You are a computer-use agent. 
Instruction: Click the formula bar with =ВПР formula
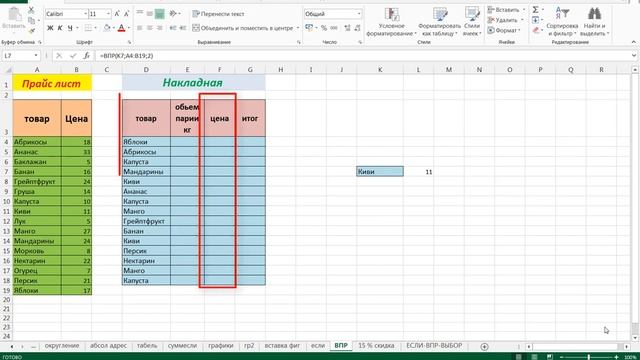click(x=362, y=56)
